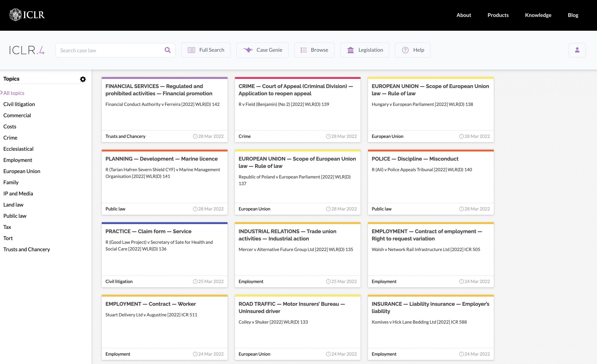Click the user account icon
Image resolution: width=597 pixels, height=364 pixels.
(577, 50)
